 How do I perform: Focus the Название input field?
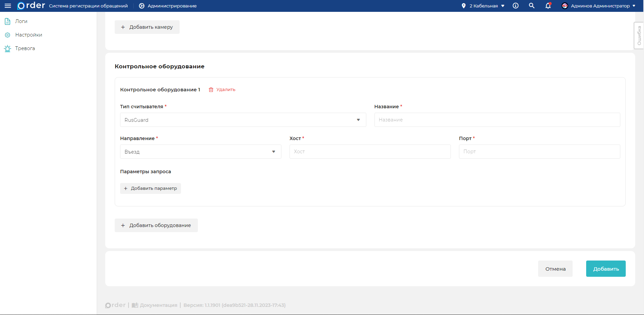(x=497, y=120)
